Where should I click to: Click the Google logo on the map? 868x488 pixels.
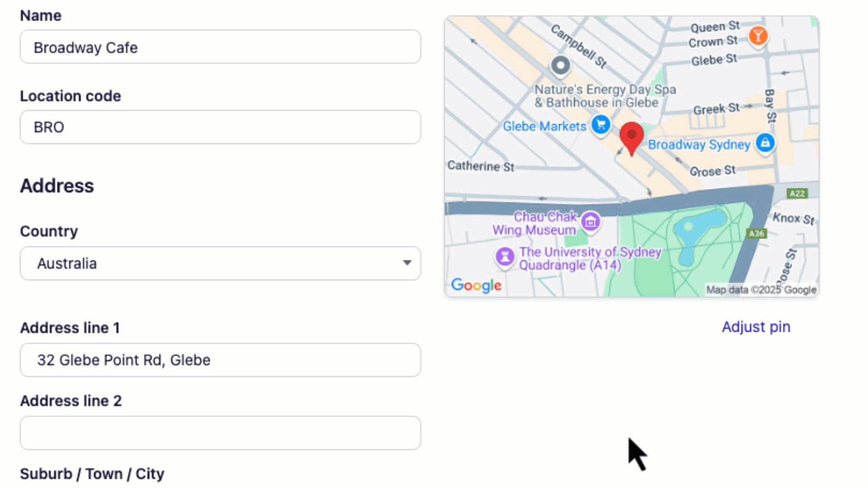click(x=476, y=285)
